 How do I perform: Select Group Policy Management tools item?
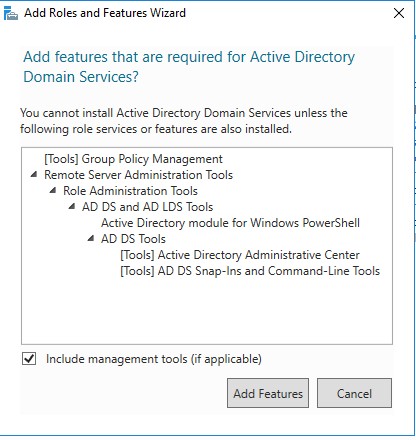tap(133, 159)
